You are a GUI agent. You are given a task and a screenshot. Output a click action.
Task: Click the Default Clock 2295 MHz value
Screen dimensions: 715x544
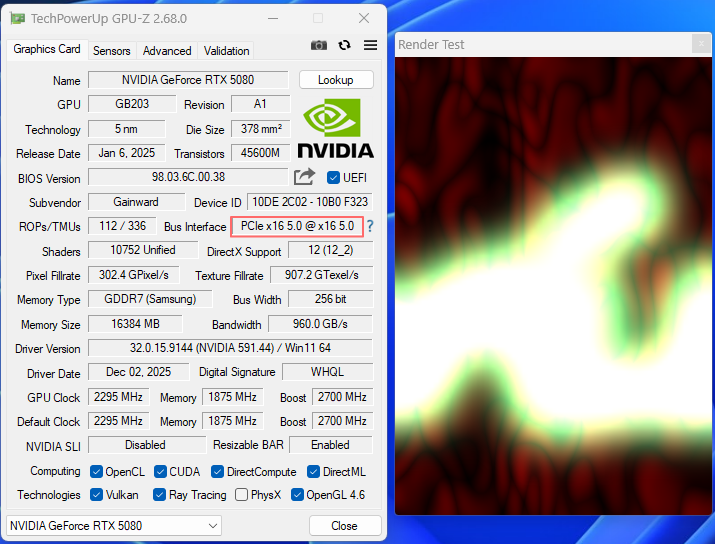(119, 421)
